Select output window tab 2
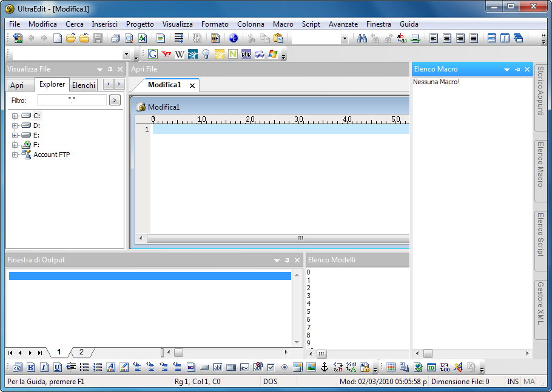This screenshot has height=392, width=552. click(x=81, y=352)
